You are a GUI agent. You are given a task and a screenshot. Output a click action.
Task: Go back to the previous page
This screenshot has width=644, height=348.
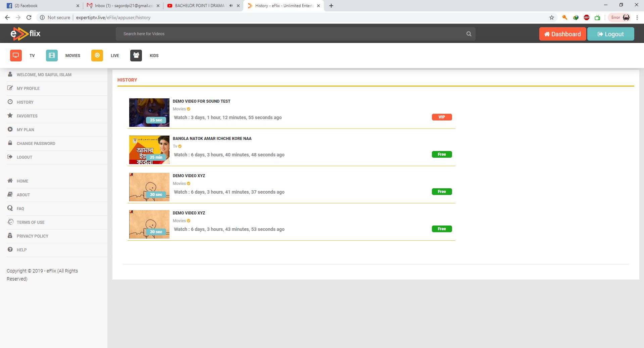click(x=7, y=17)
